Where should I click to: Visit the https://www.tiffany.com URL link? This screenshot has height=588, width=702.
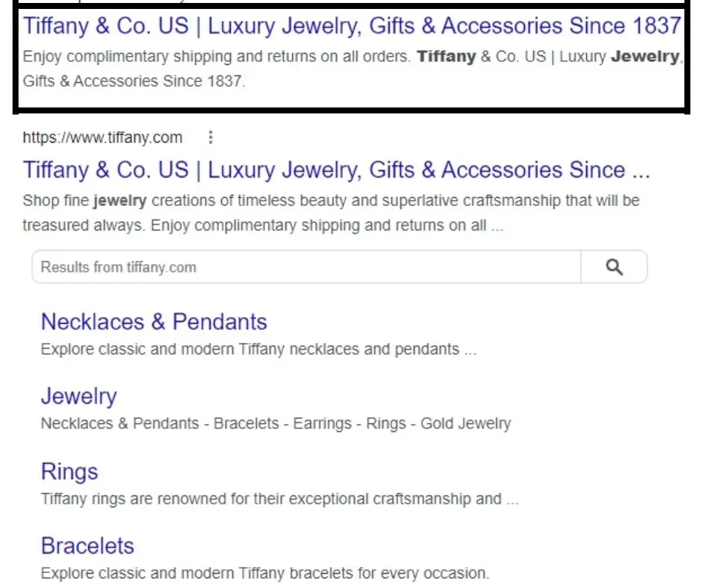pos(102,137)
